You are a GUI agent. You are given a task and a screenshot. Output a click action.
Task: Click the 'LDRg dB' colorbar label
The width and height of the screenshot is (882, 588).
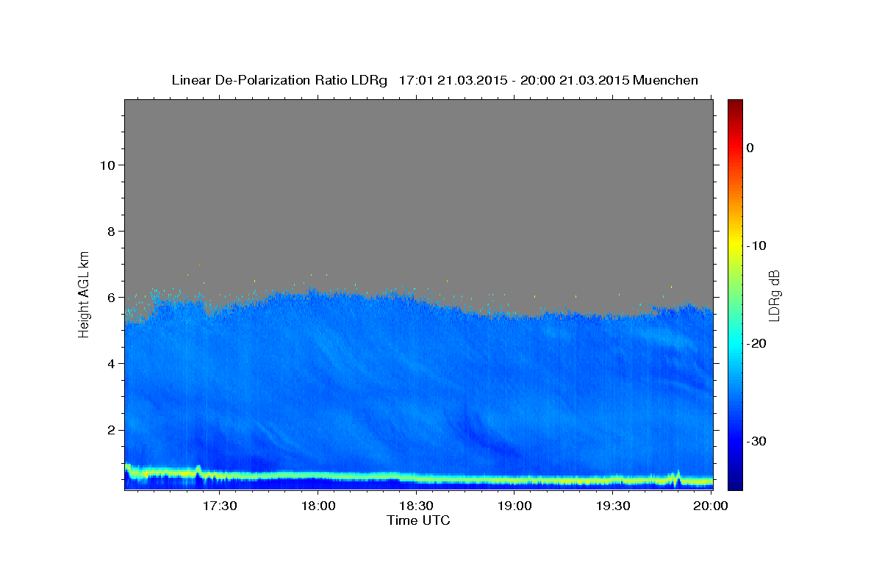[774, 295]
